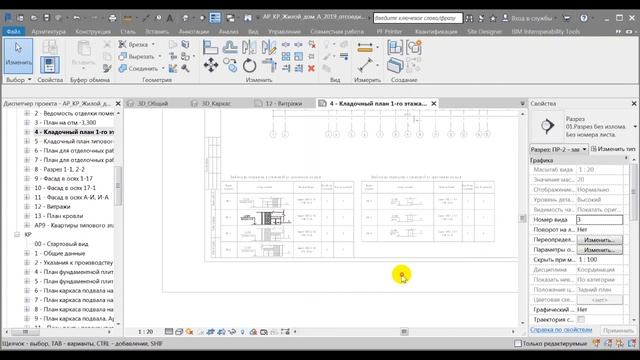Toggle the Только редактируемые checkbox
Viewport: 640px width, 360px height.
tap(518, 344)
